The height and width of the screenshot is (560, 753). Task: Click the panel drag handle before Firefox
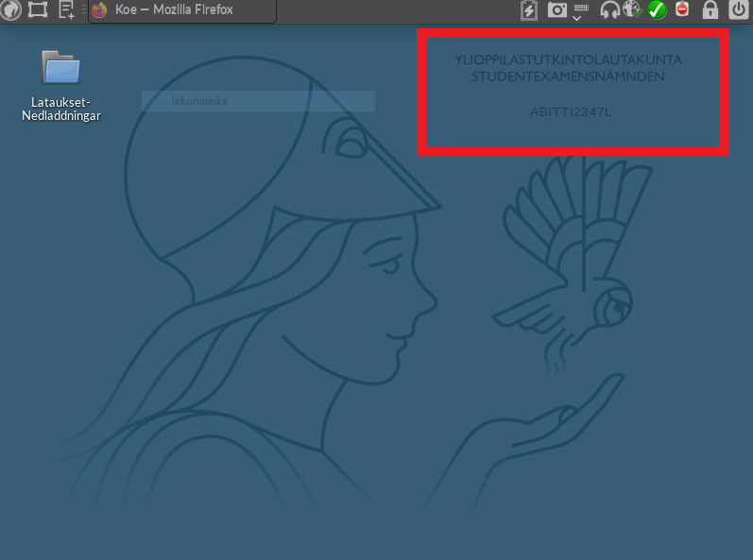pos(84,10)
